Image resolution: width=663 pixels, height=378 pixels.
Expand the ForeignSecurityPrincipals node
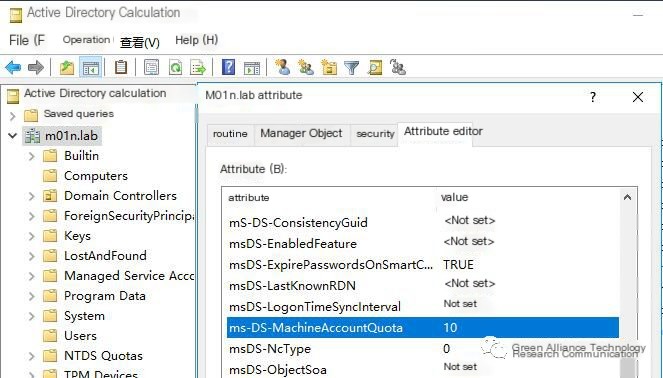pos(31,216)
